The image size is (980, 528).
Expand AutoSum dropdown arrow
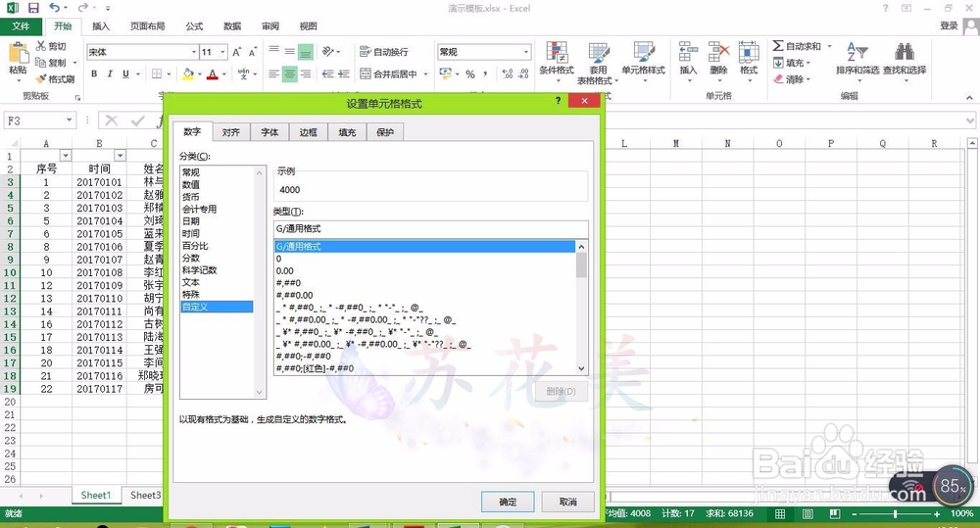tap(830, 46)
